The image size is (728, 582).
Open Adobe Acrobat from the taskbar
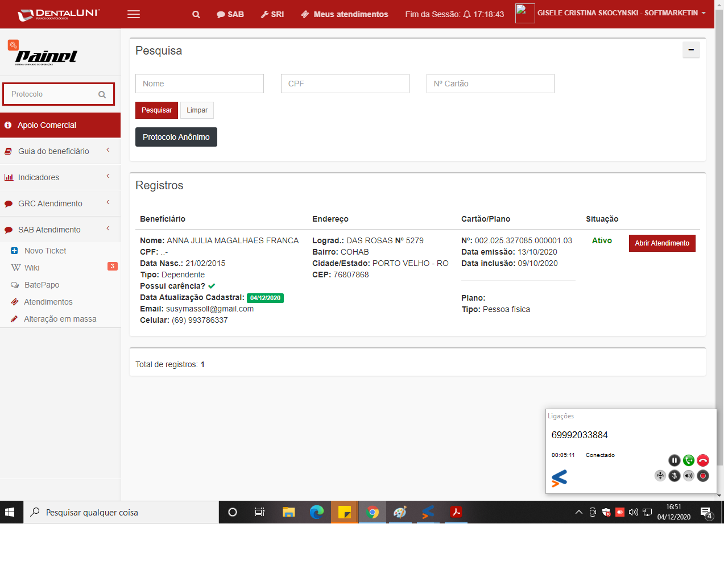tap(456, 512)
